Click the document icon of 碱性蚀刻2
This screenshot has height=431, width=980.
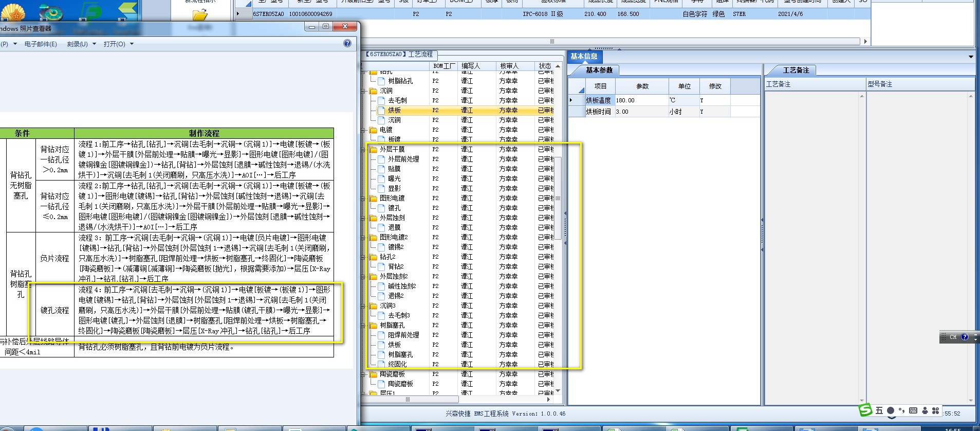381,286
